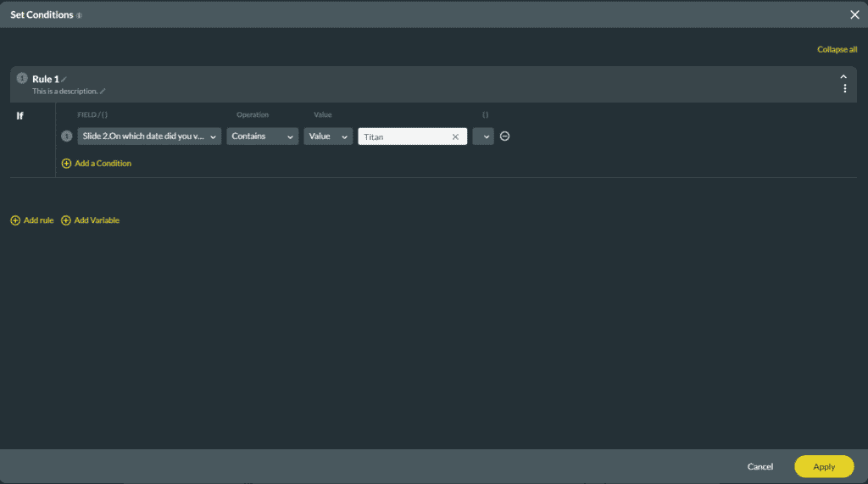Open the Value type dropdown
The image size is (868, 484).
tap(328, 136)
